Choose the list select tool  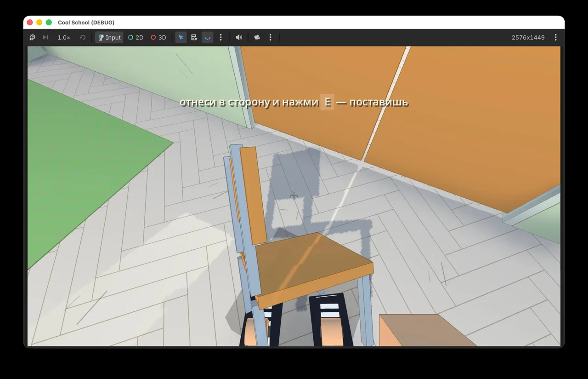[x=194, y=37]
